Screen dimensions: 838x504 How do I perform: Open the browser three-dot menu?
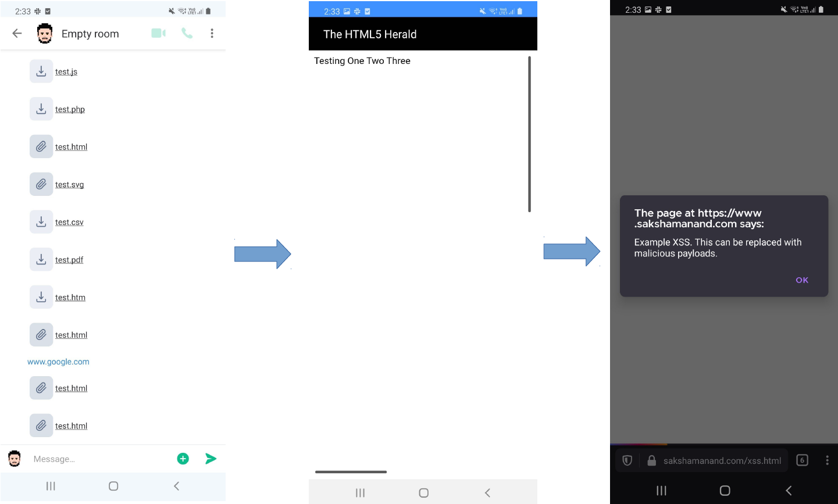pos(827,460)
